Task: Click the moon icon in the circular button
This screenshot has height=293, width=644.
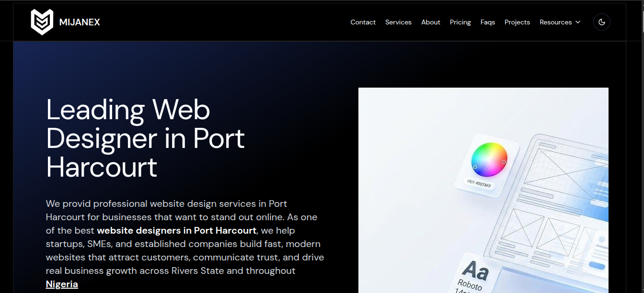Action: coord(601,22)
